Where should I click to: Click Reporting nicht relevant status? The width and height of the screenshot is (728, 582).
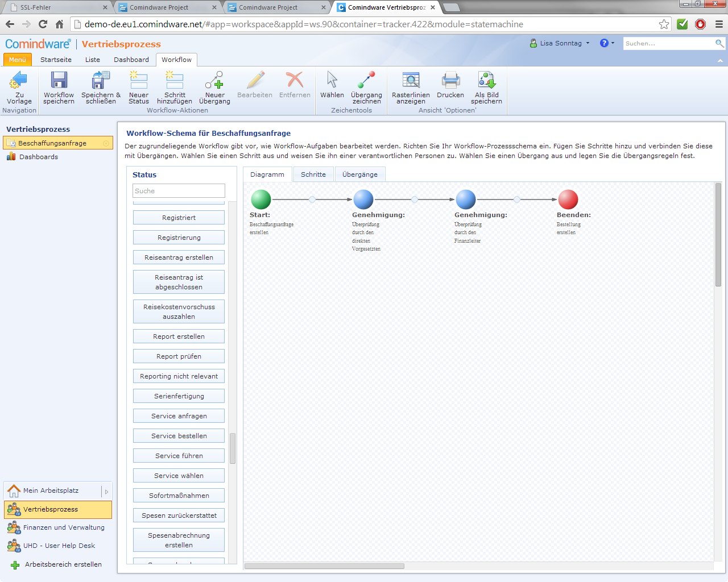(x=179, y=376)
